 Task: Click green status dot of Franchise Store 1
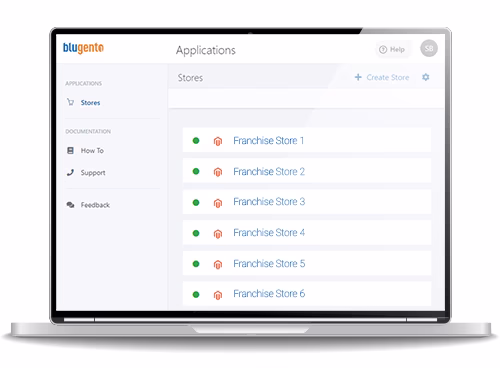pos(196,141)
